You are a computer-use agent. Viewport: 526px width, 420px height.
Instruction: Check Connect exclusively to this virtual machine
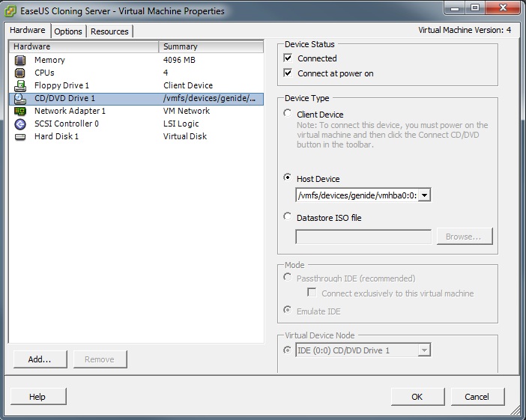tap(312, 292)
